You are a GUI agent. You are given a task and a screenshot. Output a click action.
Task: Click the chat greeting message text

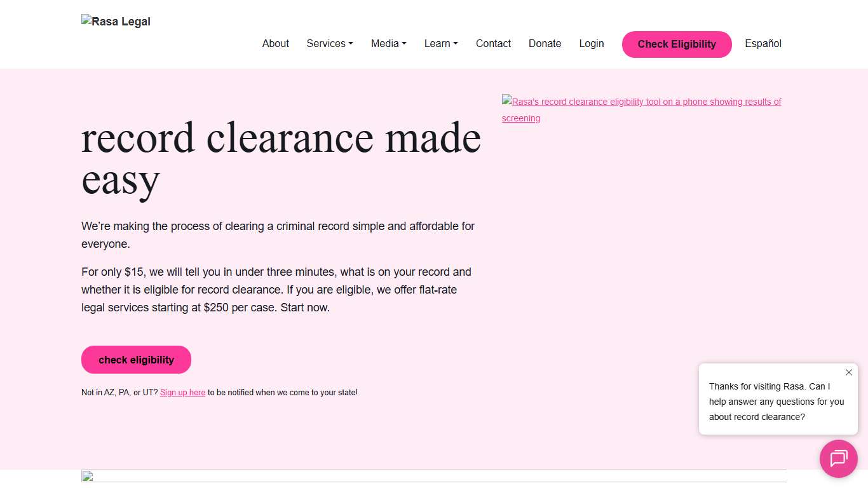pyautogui.click(x=776, y=402)
